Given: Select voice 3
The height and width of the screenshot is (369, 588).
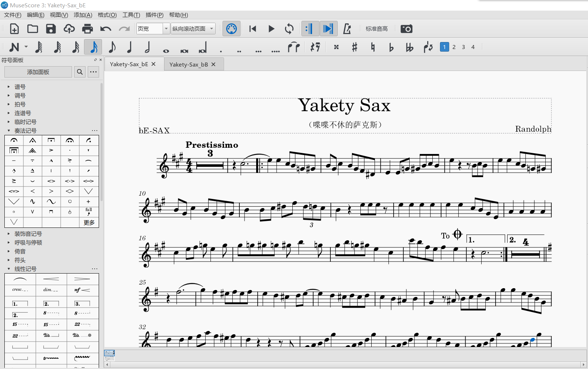Looking at the screenshot, I should 463,47.
